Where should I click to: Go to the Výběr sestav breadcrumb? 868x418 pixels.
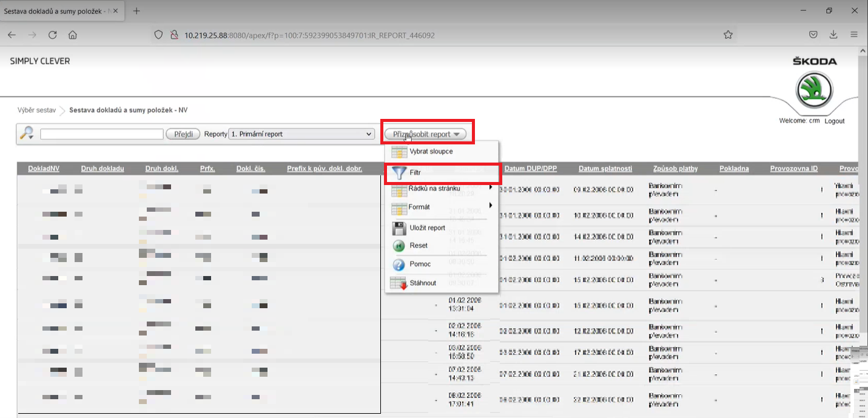click(x=36, y=110)
